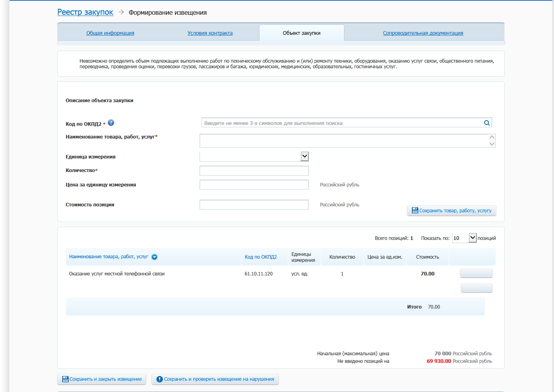Select the Объект закупки tab
This screenshot has height=392, width=554.
click(x=301, y=33)
